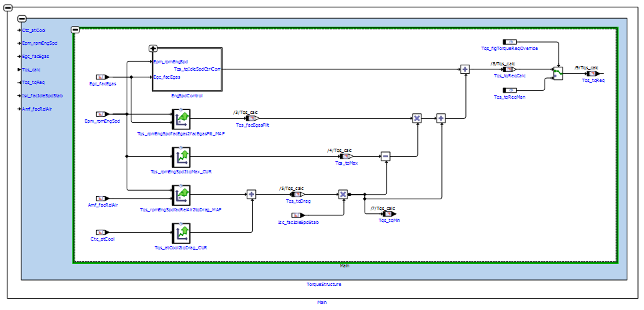Click the subtraction operator block
Viewport: 644px width, 310px height.
(385, 156)
